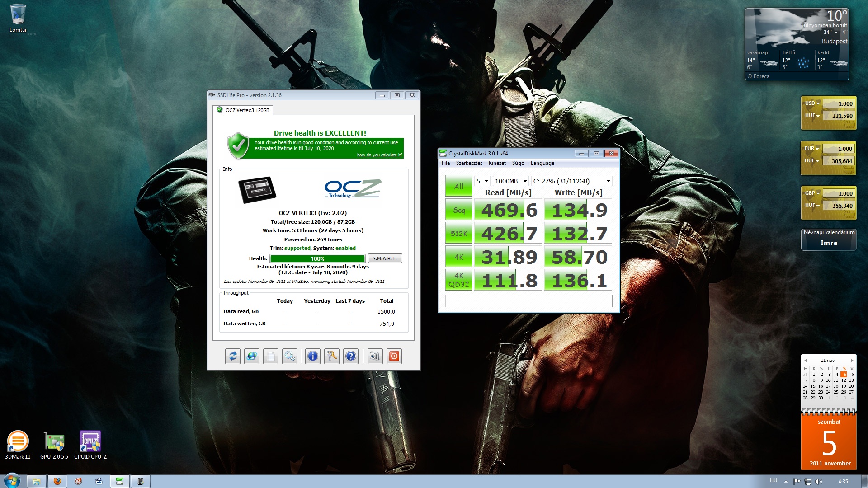The width and height of the screenshot is (868, 488).
Task: Click the network tray icon
Action: (x=808, y=481)
